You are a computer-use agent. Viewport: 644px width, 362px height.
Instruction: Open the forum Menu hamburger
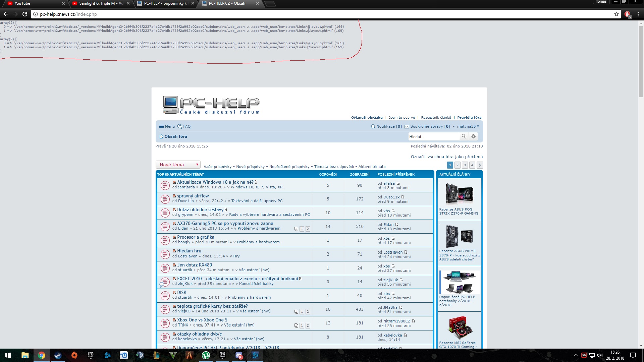[x=167, y=126]
